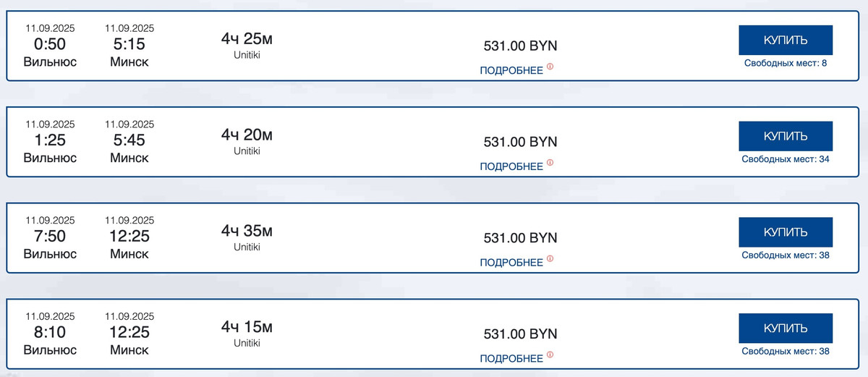Select the 8:10 Vilnius departure time
Viewport: 868px width, 377px height.
pyautogui.click(x=50, y=333)
